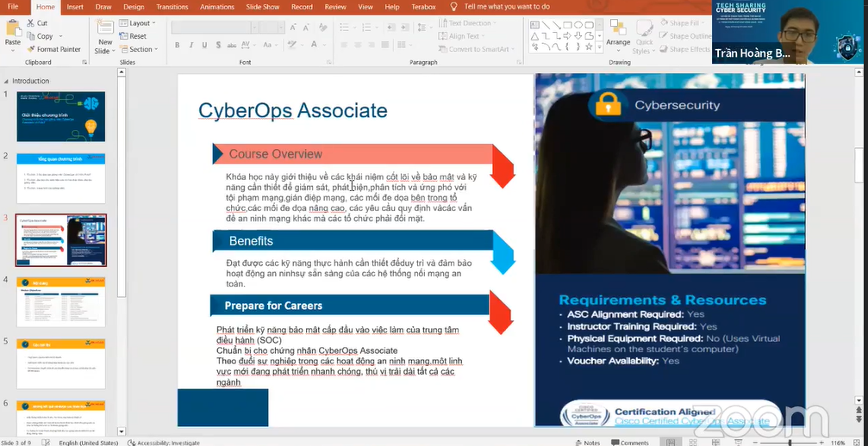868x446 pixels.
Task: Switch to the Insert tab
Action: pyautogui.click(x=75, y=7)
